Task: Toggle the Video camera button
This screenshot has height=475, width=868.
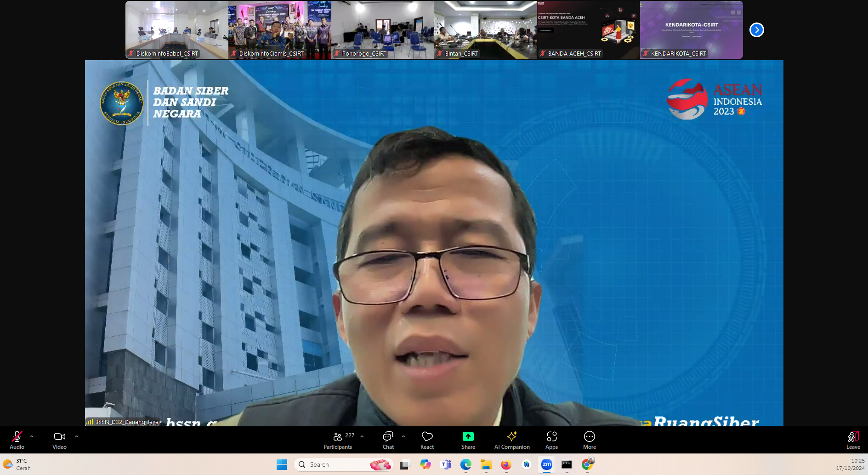Action: tap(59, 440)
